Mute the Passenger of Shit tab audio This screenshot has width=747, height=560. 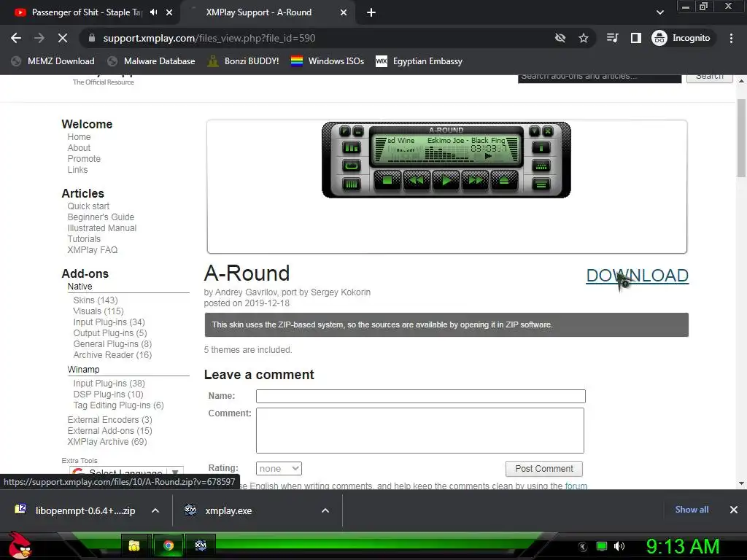click(153, 12)
